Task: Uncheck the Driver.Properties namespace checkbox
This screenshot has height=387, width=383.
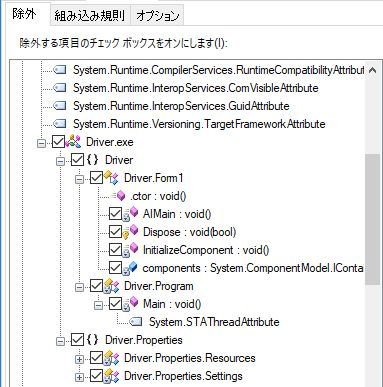Action: pyautogui.click(x=77, y=340)
